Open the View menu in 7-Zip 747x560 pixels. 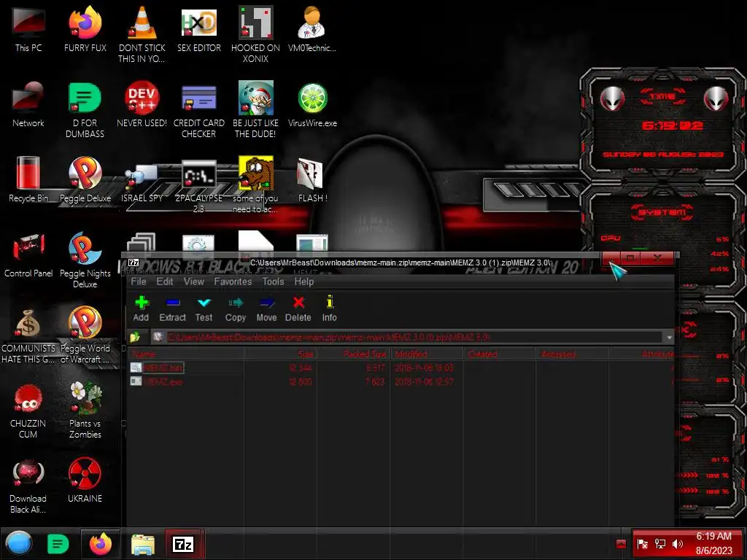194,281
